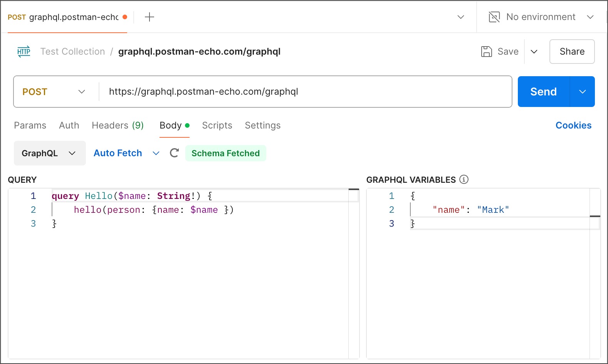The image size is (608, 364).
Task: Open the GraphQL body type dropdown
Action: (x=50, y=153)
